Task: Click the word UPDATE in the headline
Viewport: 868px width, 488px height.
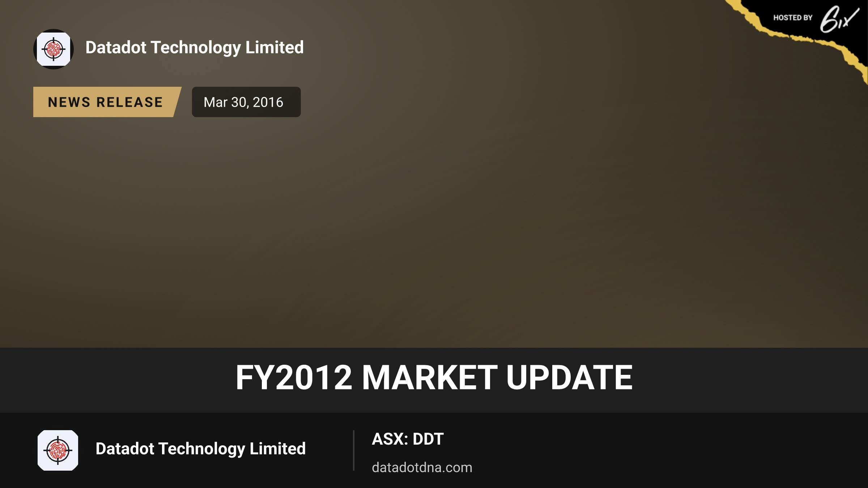Action: [570, 377]
